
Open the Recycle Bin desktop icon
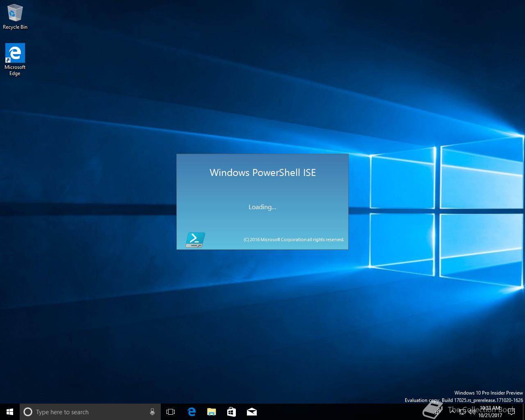point(15,17)
